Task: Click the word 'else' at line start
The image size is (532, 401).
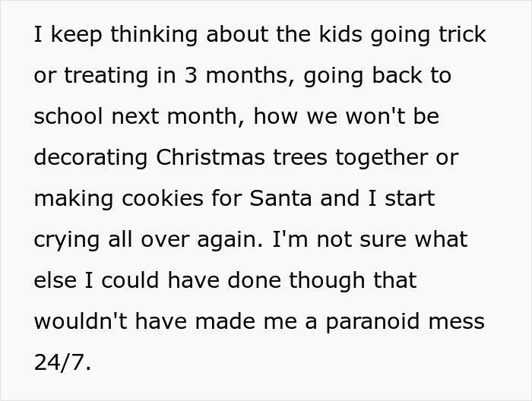Action: click(55, 280)
